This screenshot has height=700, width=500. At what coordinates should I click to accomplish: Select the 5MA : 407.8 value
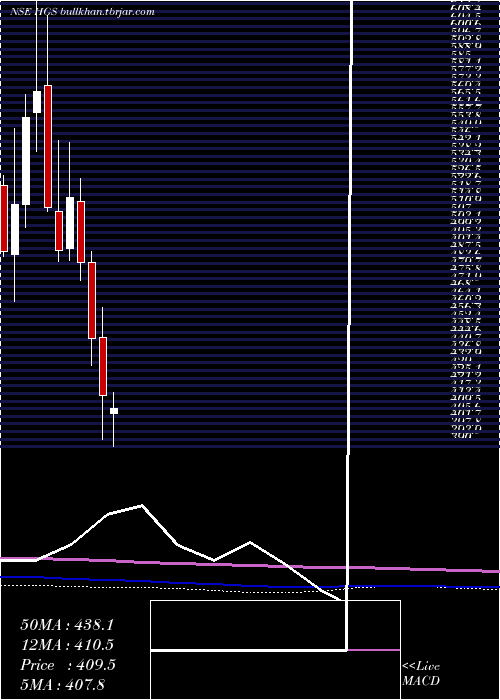pos(62,684)
